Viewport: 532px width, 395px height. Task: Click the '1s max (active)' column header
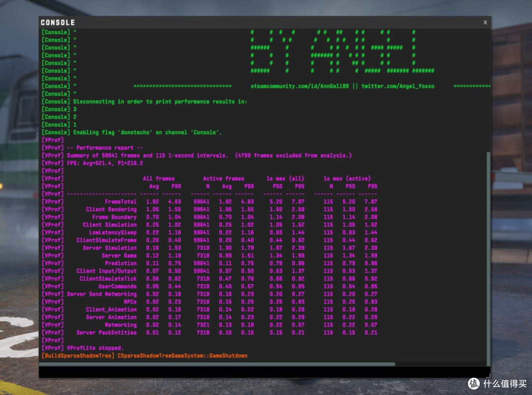coord(347,179)
